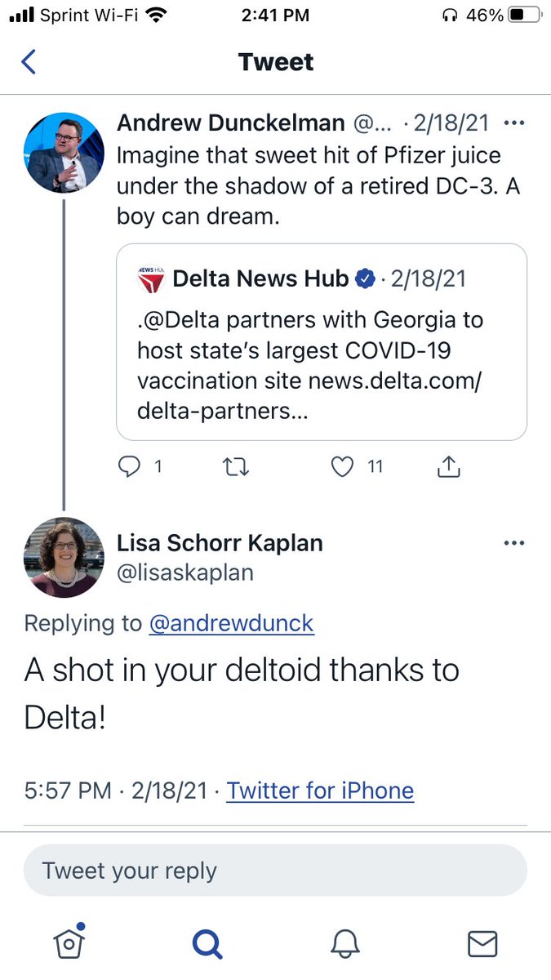Tap the Delta News Hub logo
Screen dimensions: 551x980
point(149,279)
